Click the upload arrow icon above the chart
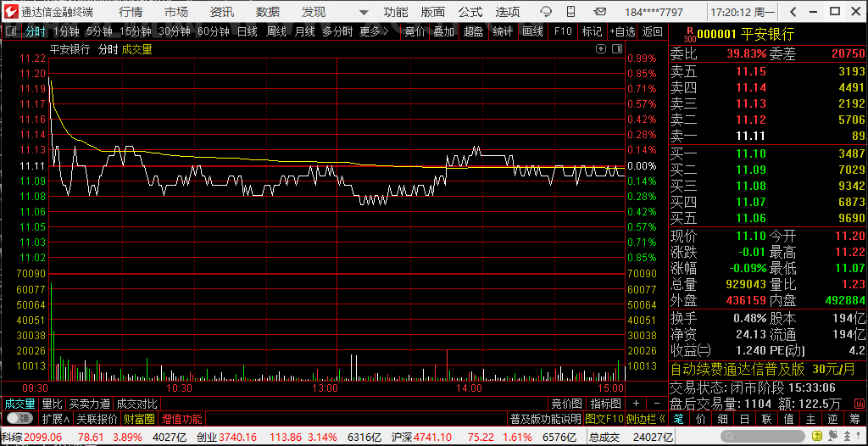868x446 pixels. click(x=601, y=49)
